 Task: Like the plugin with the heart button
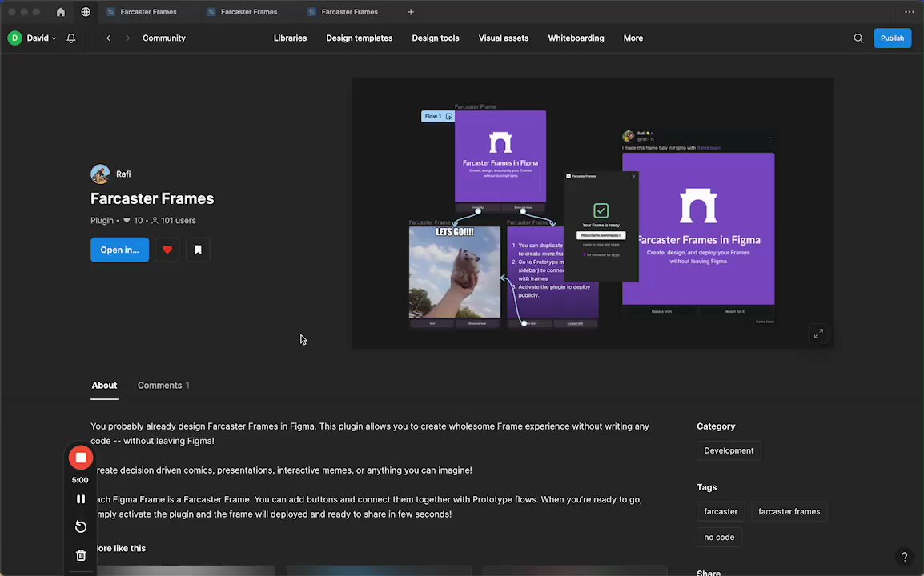(167, 250)
